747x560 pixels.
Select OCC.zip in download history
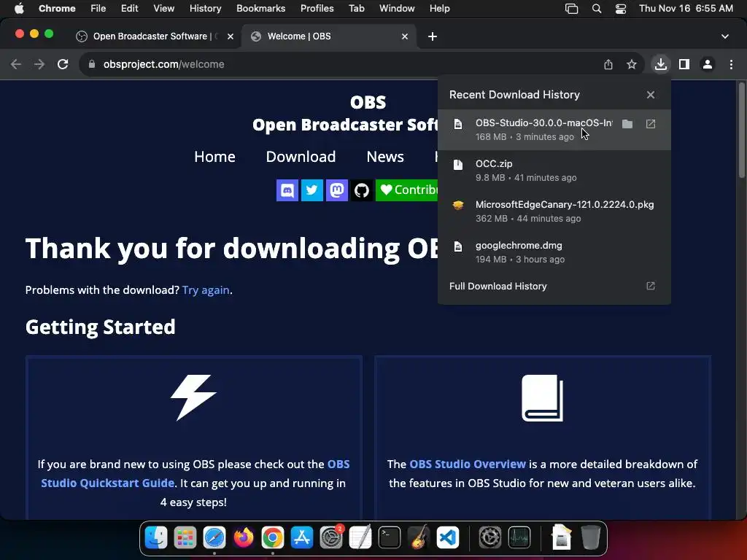(x=554, y=171)
